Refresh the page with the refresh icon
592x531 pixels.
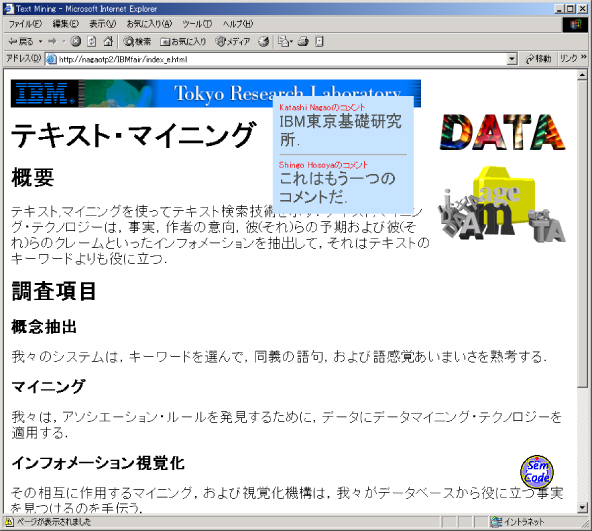pos(92,42)
